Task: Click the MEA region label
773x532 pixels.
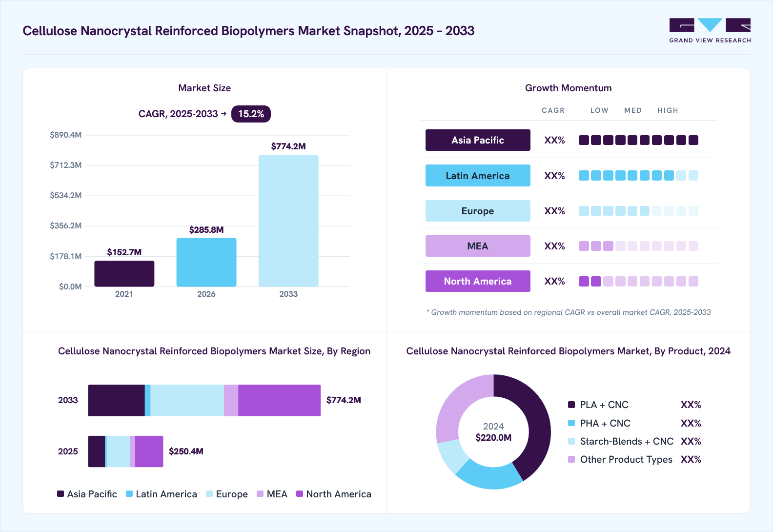Action: point(478,246)
